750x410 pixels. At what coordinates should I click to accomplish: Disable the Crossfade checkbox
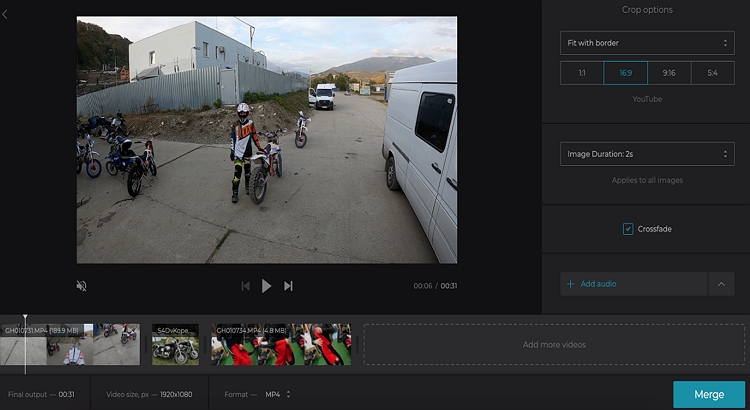(628, 229)
